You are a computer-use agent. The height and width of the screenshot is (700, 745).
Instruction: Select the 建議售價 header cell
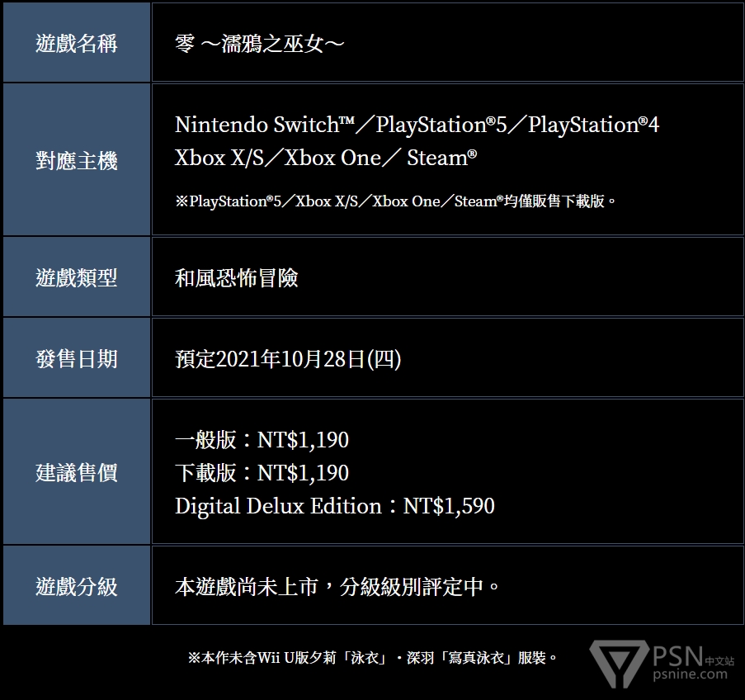77,472
